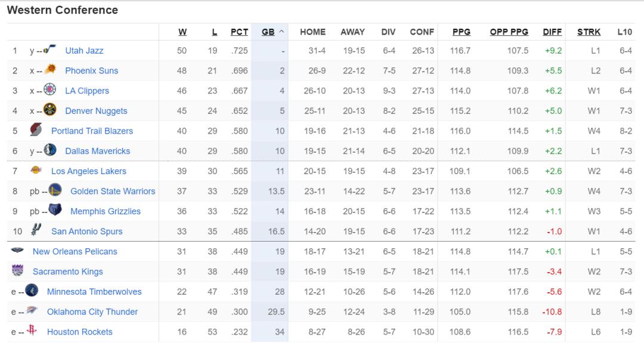
Task: Click the Portland Trail Blazers logo
Action: [36, 131]
